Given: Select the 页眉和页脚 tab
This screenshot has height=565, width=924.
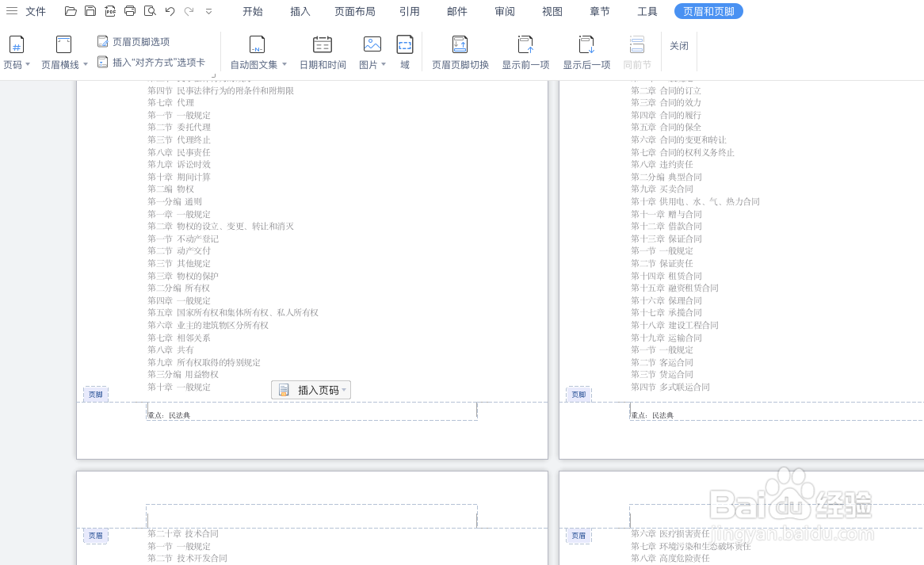Looking at the screenshot, I should click(708, 11).
